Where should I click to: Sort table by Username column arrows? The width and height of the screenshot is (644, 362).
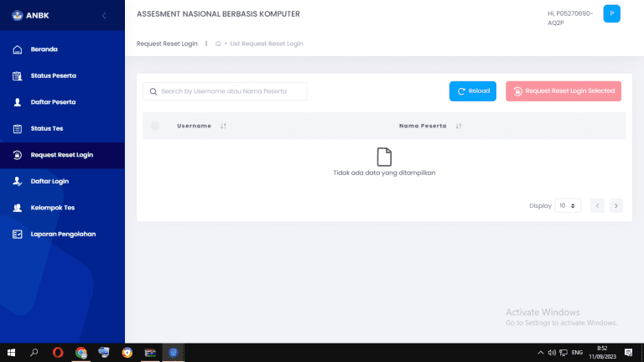coord(223,126)
